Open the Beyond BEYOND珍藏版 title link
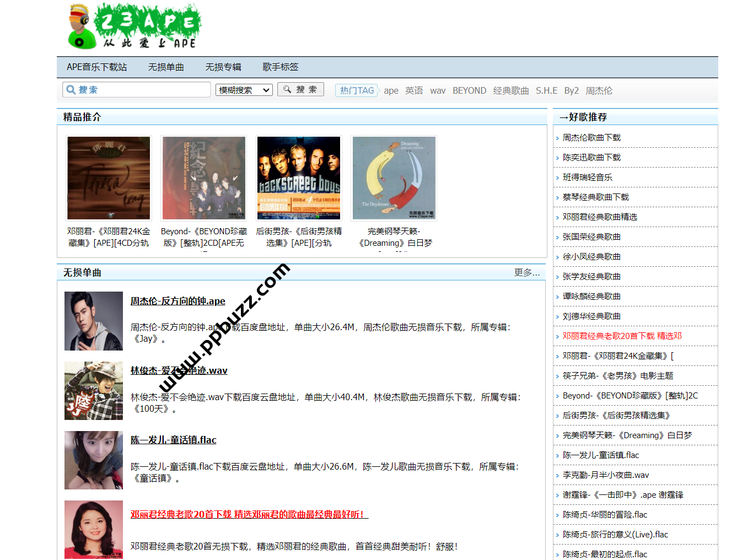 [204, 237]
